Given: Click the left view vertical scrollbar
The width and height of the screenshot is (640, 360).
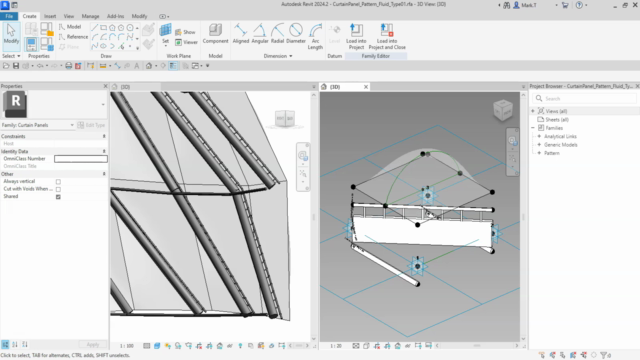Looking at the screenshot, I should tap(313, 217).
